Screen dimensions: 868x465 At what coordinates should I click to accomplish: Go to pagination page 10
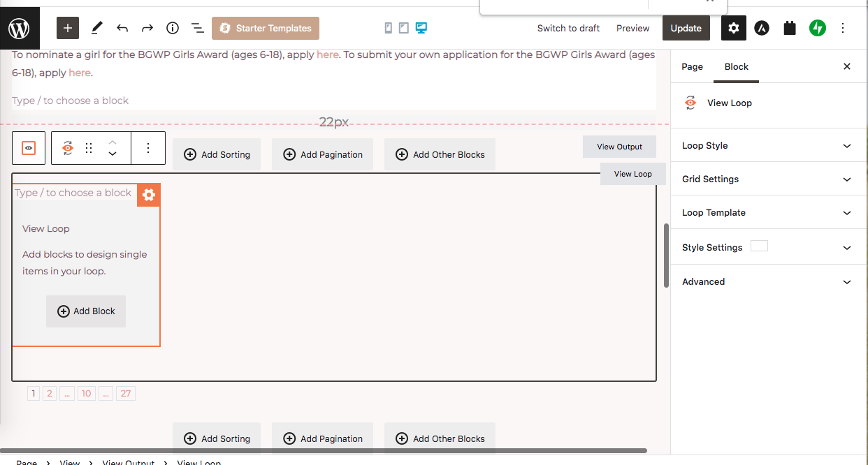pyautogui.click(x=86, y=394)
